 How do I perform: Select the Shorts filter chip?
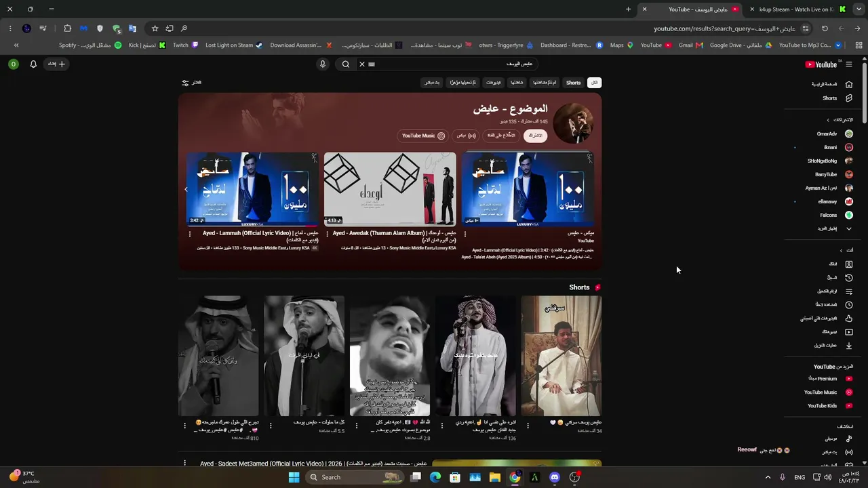pos(574,83)
